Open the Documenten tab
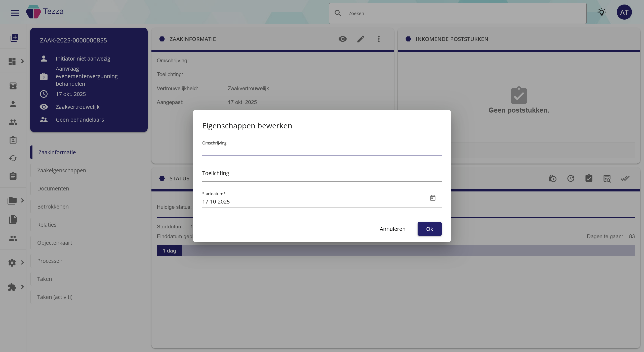This screenshot has height=352, width=644. point(53,188)
